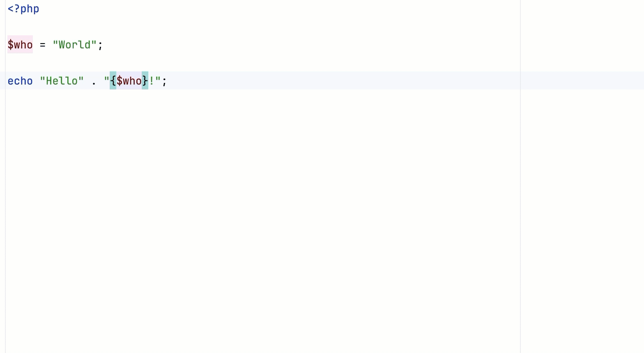This screenshot has height=353, width=644.
Task: Place cursor in the "Hello" string
Action: (x=62, y=81)
